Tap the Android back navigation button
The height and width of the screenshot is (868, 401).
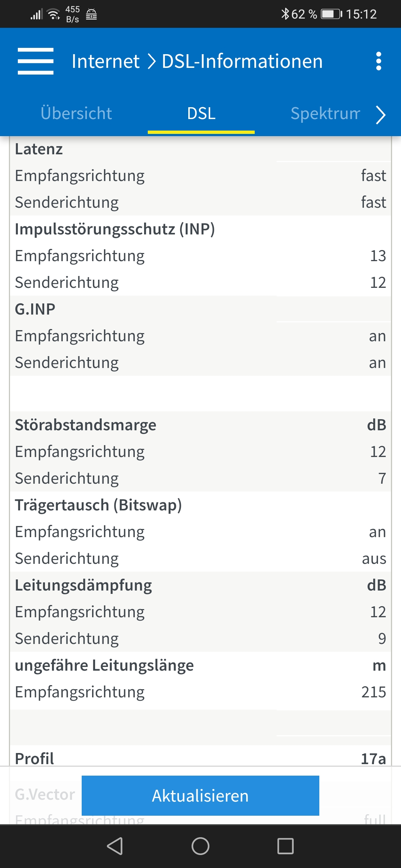115,846
